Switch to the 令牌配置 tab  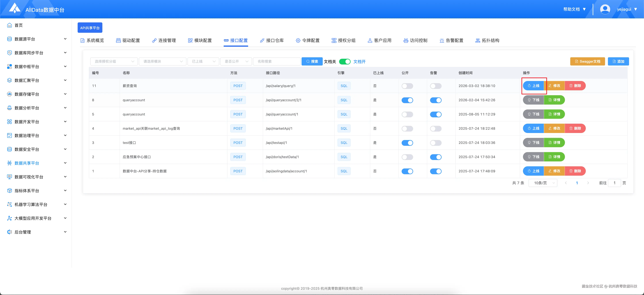click(307, 41)
